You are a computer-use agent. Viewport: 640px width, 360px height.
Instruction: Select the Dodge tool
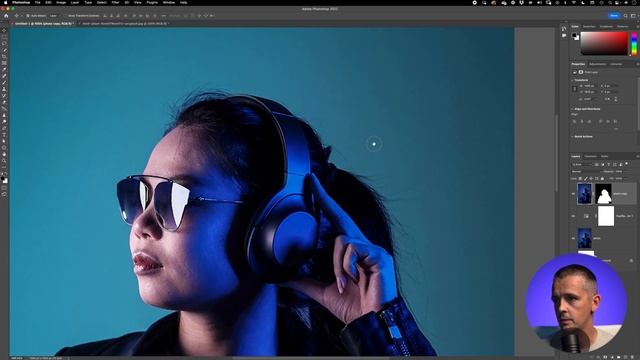tap(4, 122)
